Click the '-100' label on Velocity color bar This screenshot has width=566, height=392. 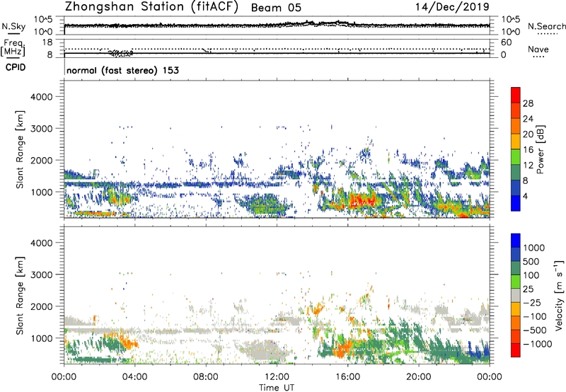pyautogui.click(x=535, y=316)
